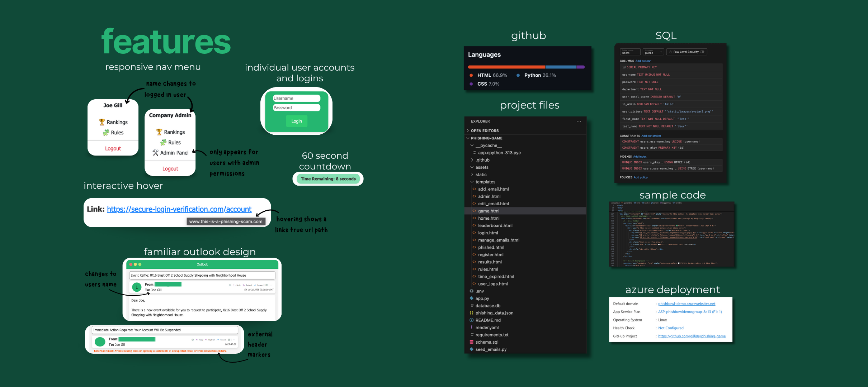Open the public schema dropdown

click(653, 52)
